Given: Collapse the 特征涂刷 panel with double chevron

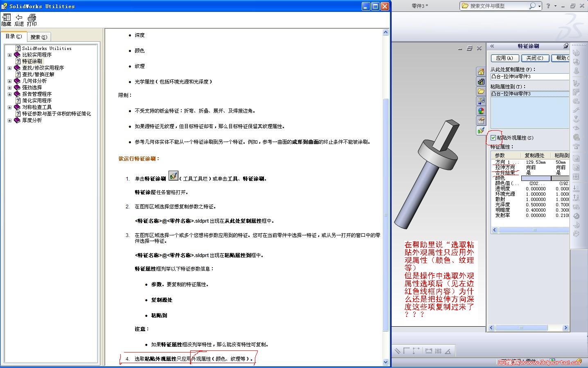Looking at the screenshot, I should point(492,46).
